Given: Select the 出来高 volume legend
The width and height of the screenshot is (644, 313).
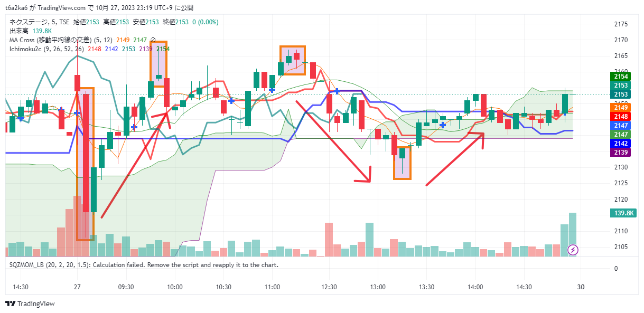Looking at the screenshot, I should click(x=19, y=31).
